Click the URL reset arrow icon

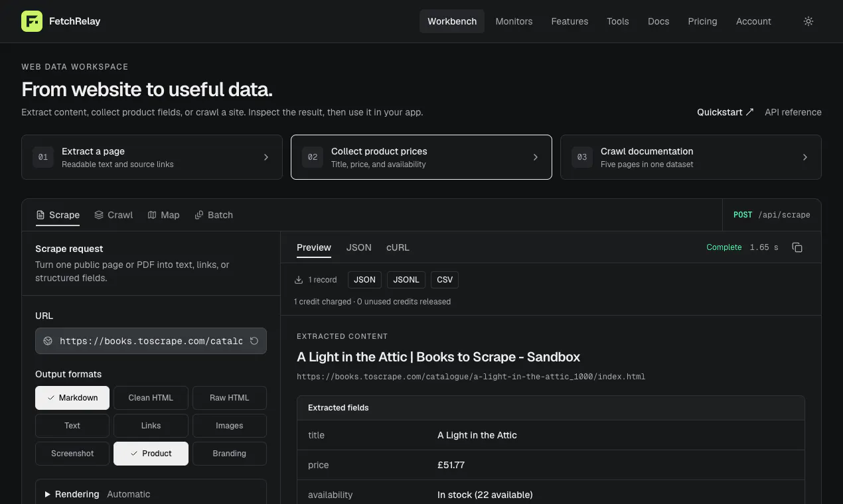(x=254, y=341)
